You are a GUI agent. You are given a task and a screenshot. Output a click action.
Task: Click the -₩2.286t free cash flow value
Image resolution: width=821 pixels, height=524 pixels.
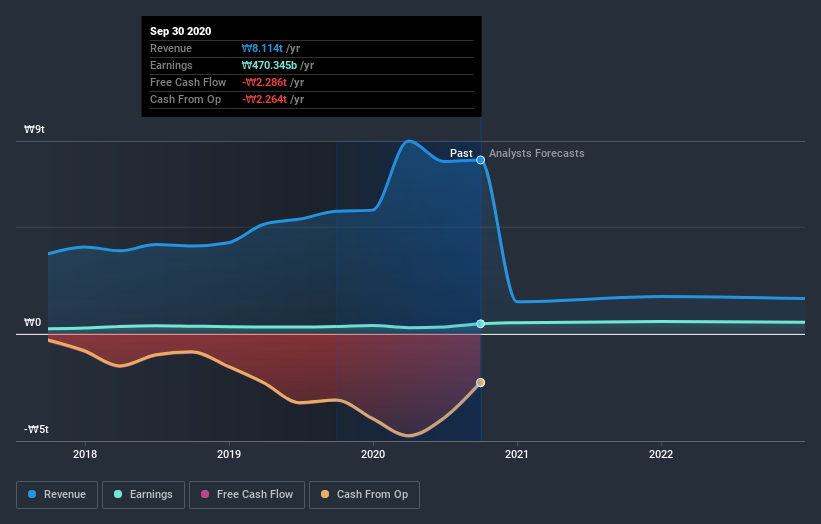click(264, 82)
